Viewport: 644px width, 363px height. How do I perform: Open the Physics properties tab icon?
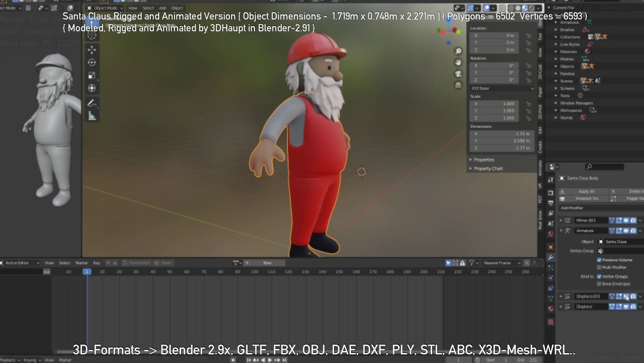[x=551, y=278]
